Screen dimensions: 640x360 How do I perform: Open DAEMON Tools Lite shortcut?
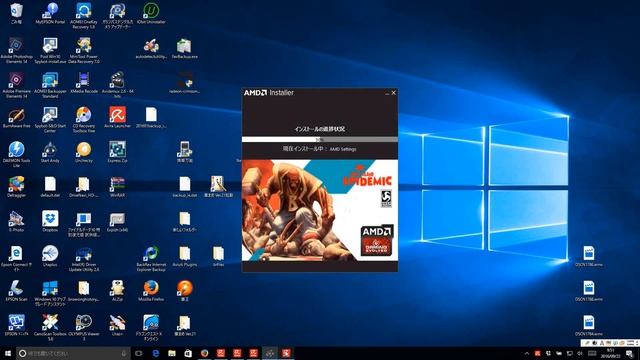(x=16, y=154)
